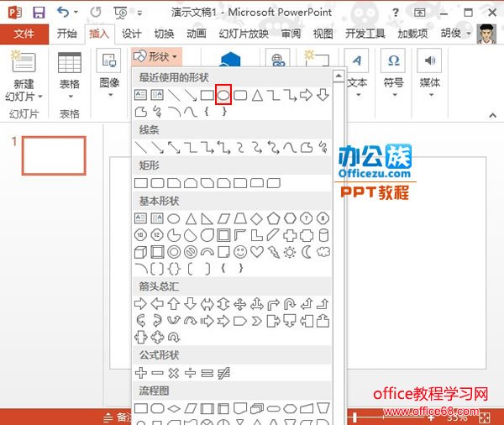
Task: Choose the donut shape
Action: click(x=174, y=252)
